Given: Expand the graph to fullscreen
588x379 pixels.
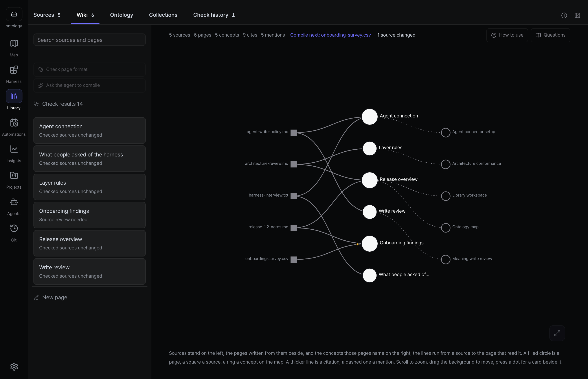Looking at the screenshot, I should (557, 333).
